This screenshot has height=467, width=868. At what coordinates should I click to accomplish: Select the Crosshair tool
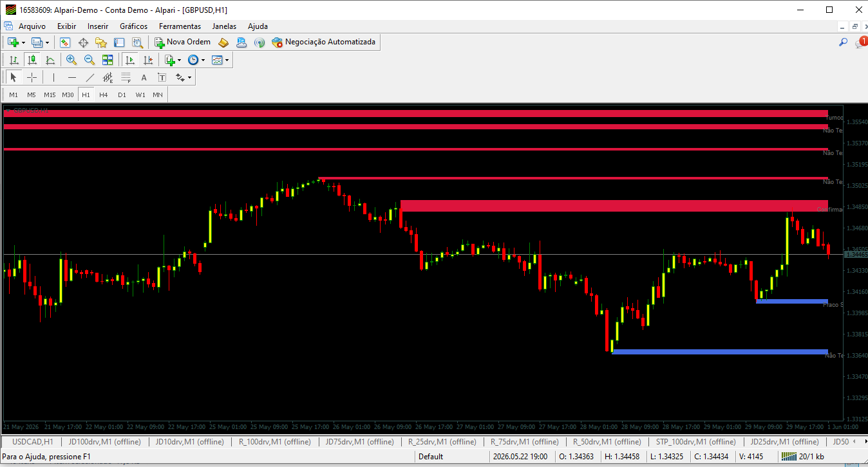[32, 78]
